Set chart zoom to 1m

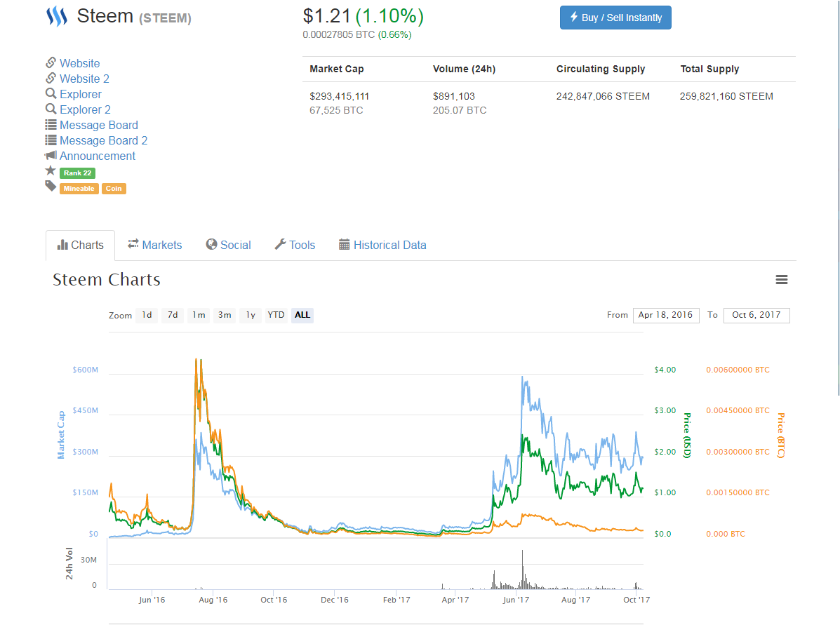click(x=199, y=315)
